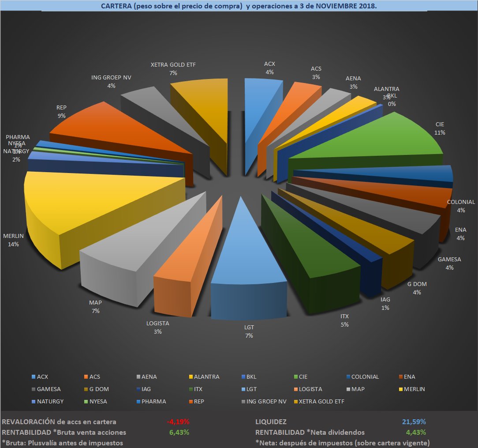Screen dimensions: 478x448
Task: Click the COLONIAL 4% data label
Action: [x=461, y=206]
